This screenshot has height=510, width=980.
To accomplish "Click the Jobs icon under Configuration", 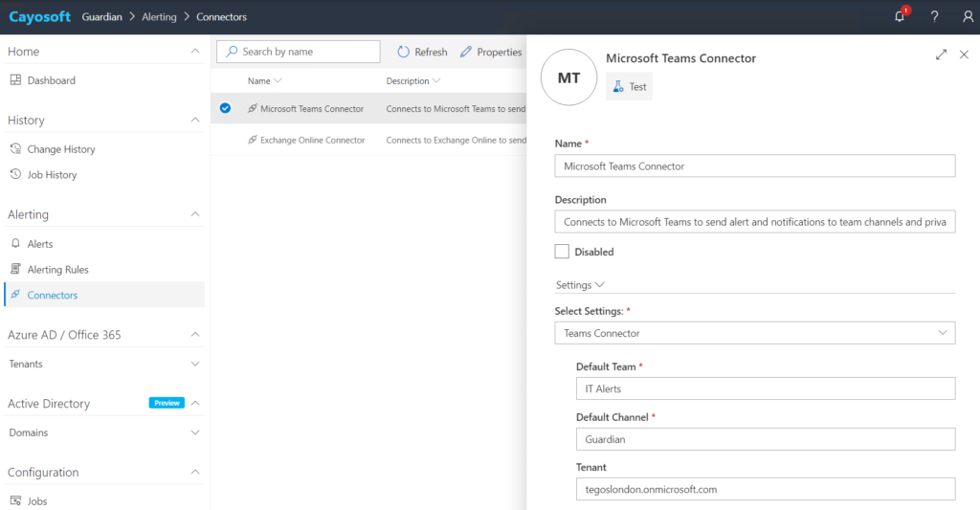I will 15,500.
